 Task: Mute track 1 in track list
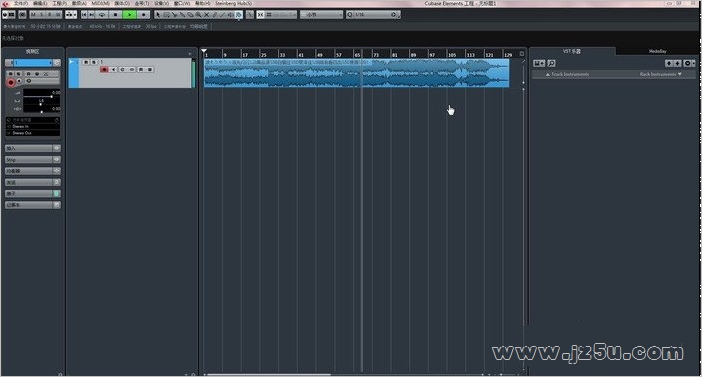86,62
